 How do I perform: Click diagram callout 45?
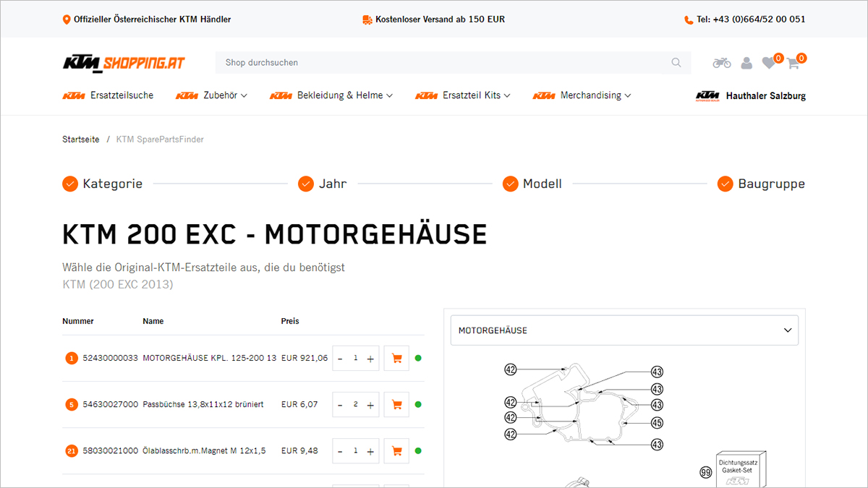click(x=657, y=423)
